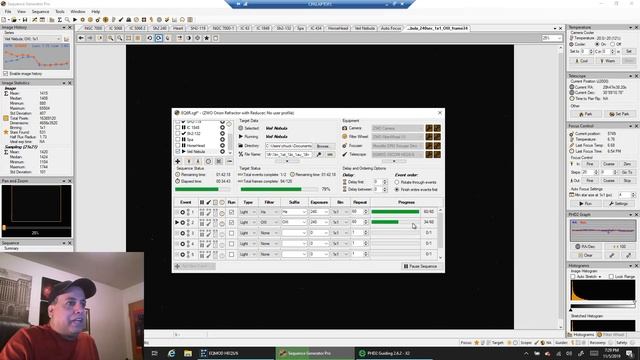Click the Park telescope button

tap(586, 114)
